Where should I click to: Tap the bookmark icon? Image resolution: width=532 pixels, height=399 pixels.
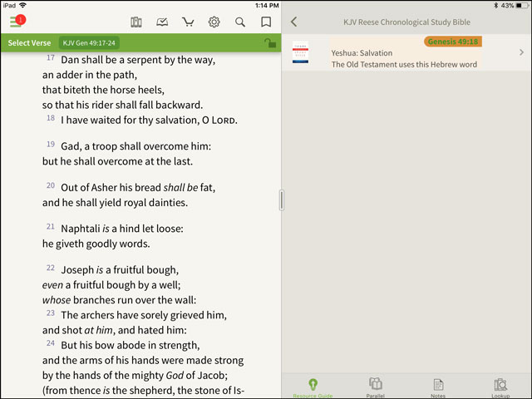point(266,22)
